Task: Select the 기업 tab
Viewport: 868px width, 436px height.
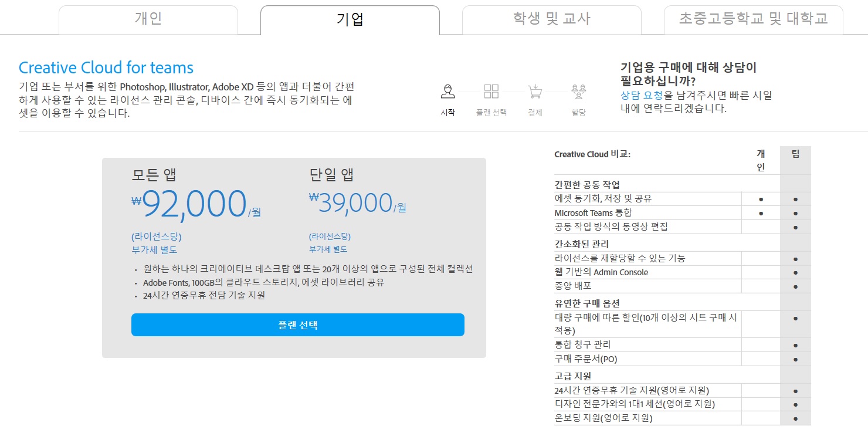Action: pos(350,19)
